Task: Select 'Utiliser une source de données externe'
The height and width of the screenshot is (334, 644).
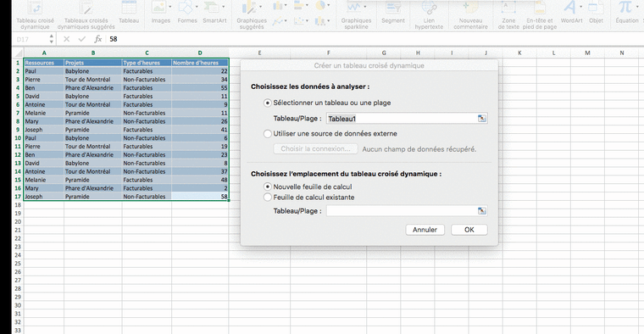Action: pyautogui.click(x=268, y=134)
